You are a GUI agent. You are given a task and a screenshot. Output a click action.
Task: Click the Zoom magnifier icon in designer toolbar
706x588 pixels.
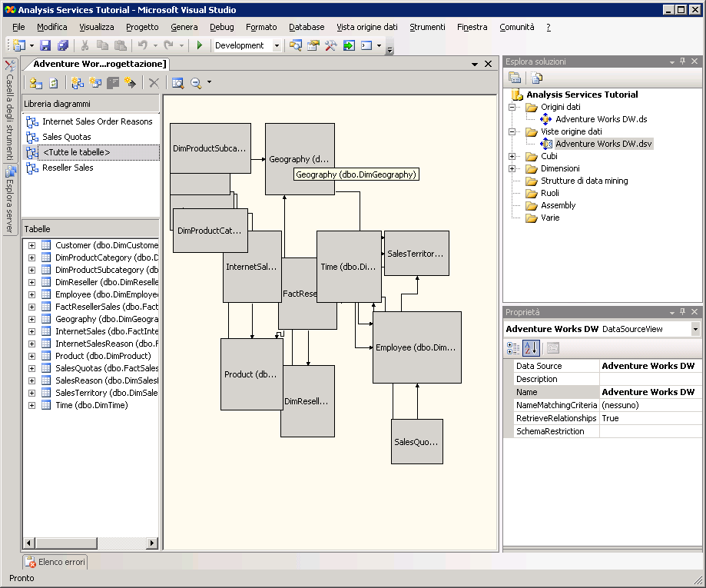pyautogui.click(x=196, y=83)
